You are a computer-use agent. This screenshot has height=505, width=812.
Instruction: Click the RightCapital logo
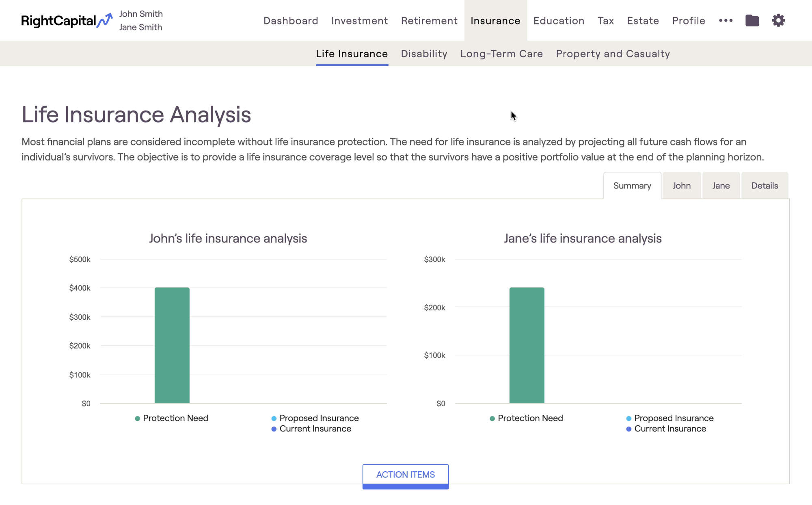[x=67, y=20]
